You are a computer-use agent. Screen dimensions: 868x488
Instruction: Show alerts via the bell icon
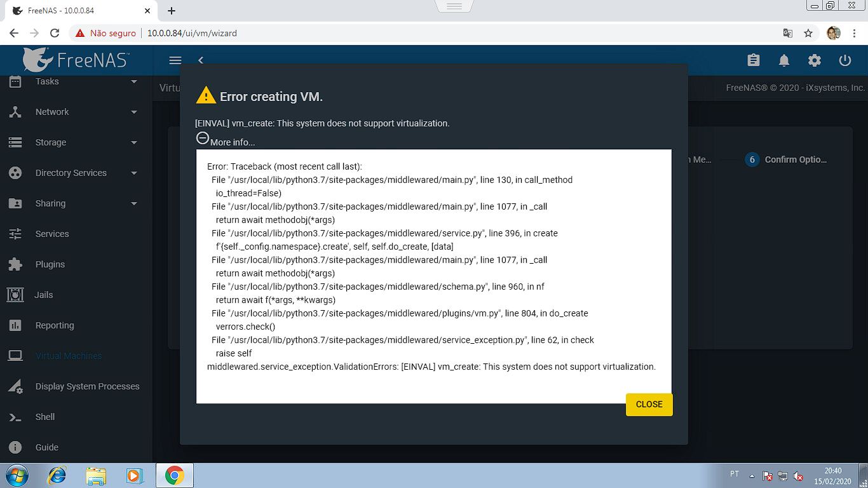coord(784,60)
